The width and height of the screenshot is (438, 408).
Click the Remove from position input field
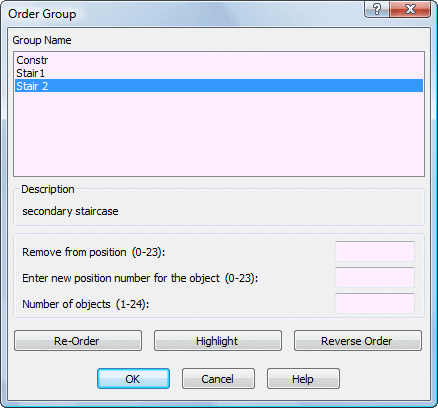[x=375, y=252]
